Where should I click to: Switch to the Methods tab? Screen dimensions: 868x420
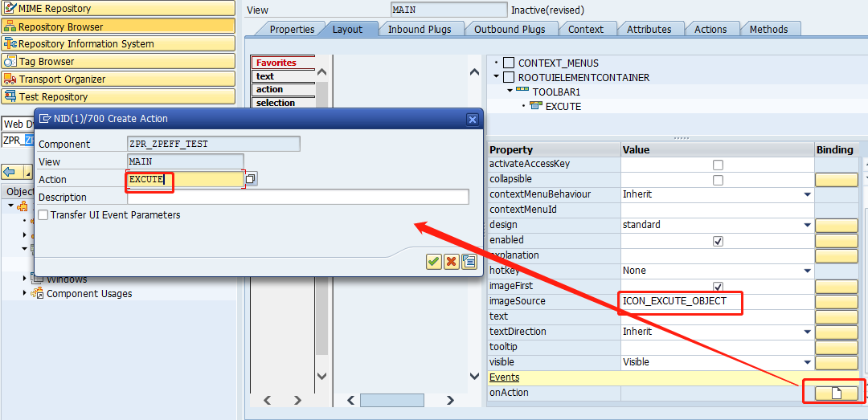tap(768, 30)
